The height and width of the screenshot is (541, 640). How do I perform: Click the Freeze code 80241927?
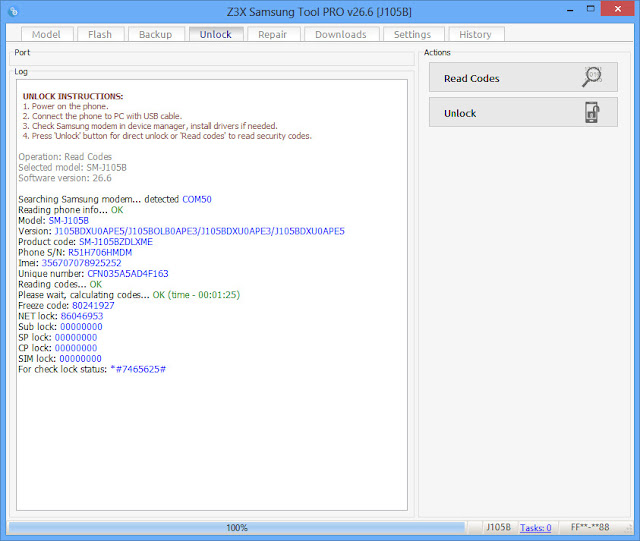(93, 305)
